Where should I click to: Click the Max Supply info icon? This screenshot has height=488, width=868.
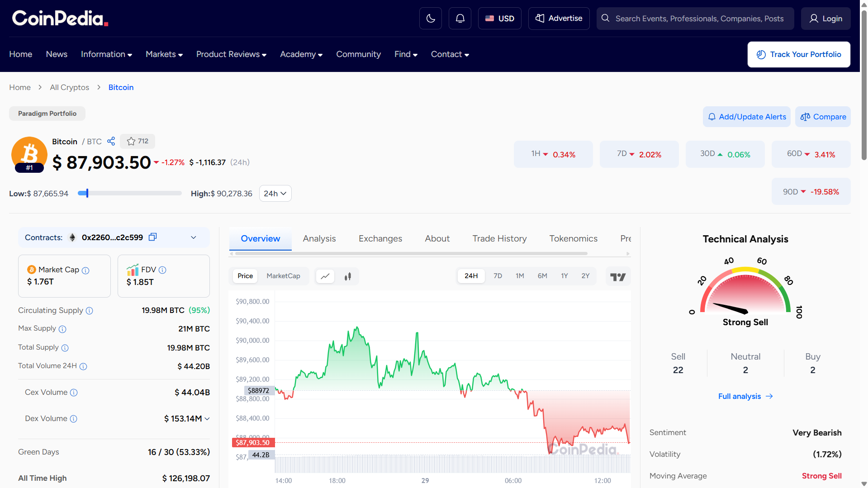click(x=62, y=329)
